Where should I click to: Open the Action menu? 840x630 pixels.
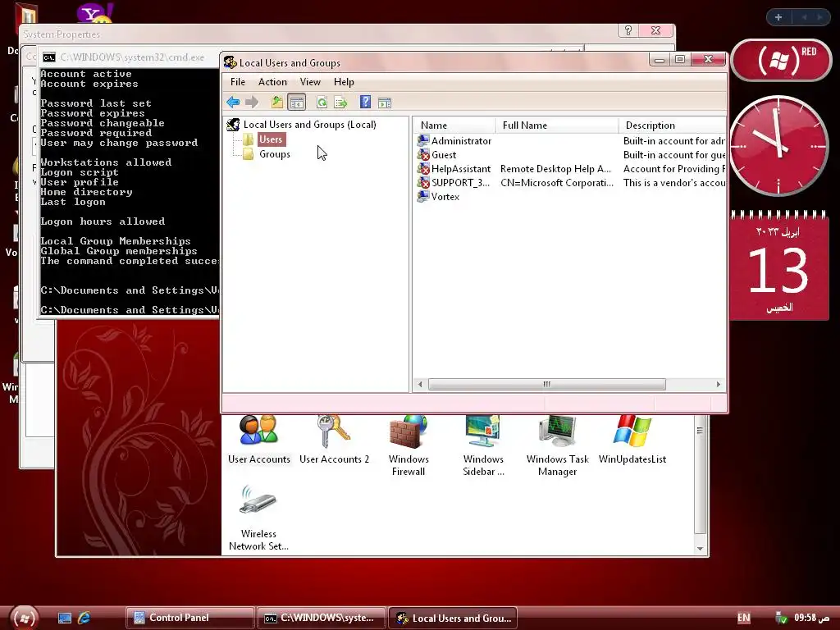point(272,82)
